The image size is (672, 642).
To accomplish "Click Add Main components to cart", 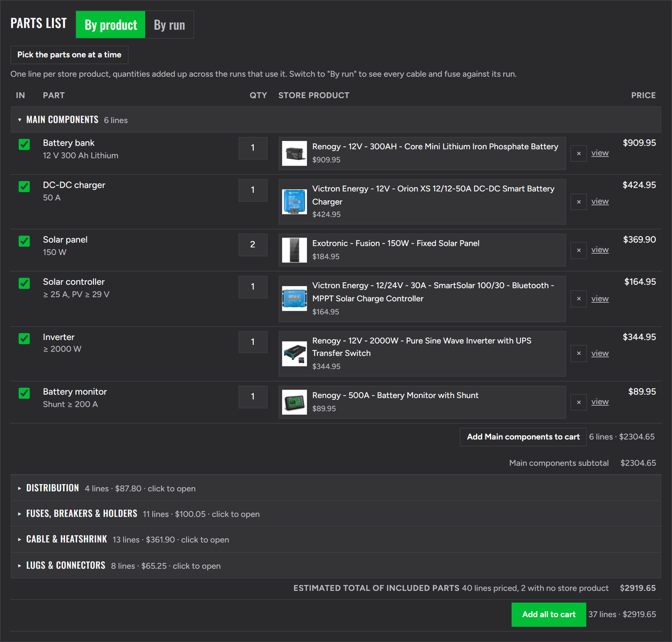I will click(x=523, y=437).
